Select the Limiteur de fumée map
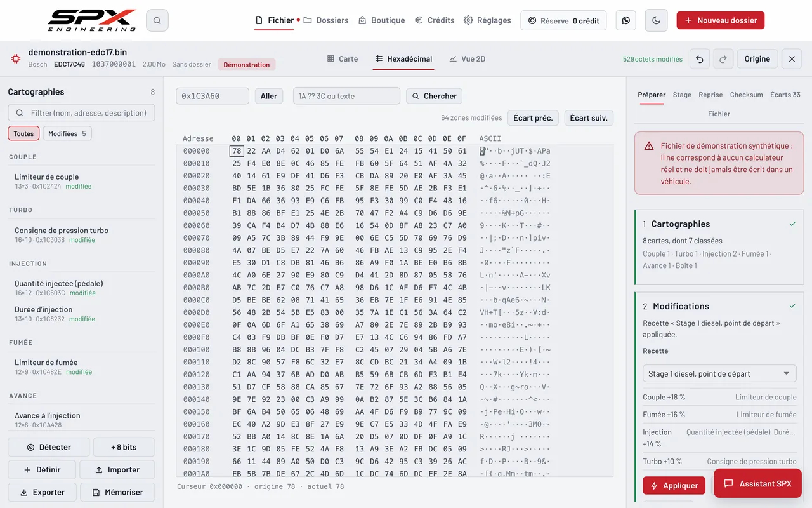 pyautogui.click(x=81, y=366)
